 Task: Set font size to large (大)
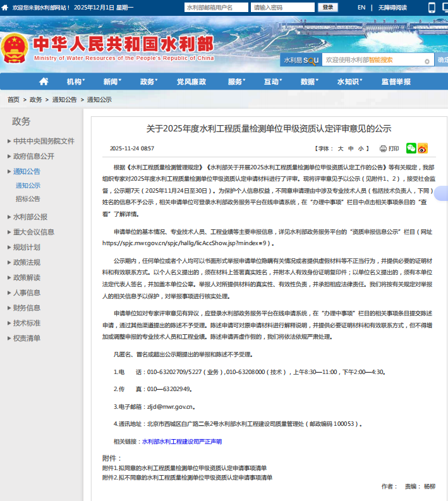pos(341,149)
